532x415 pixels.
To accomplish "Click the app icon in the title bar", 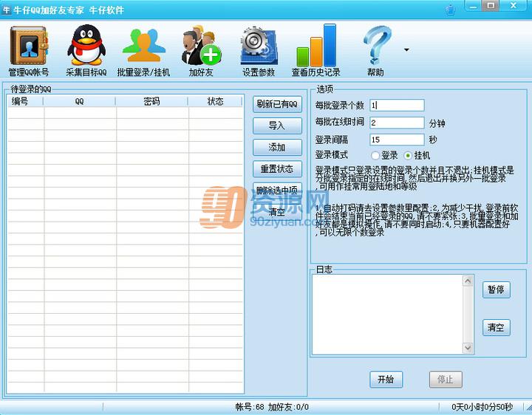I will [x=6, y=10].
